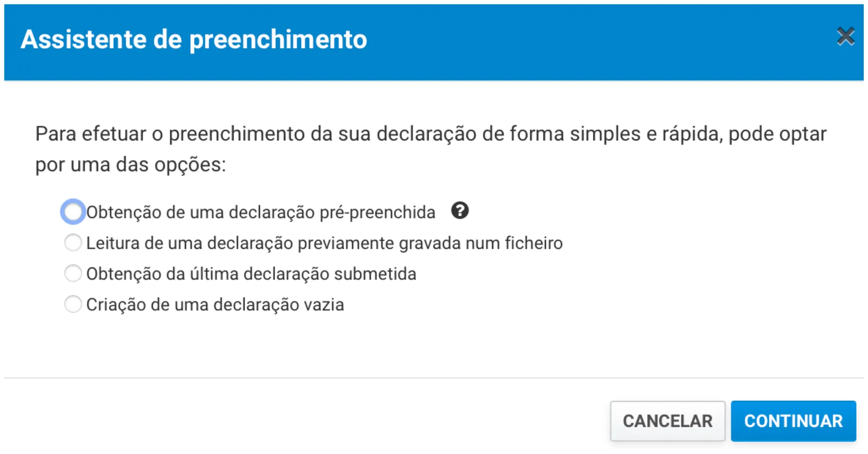The width and height of the screenshot is (868, 454).
Task: Enable the Criação de declaração vazia radio
Action: [x=73, y=304]
